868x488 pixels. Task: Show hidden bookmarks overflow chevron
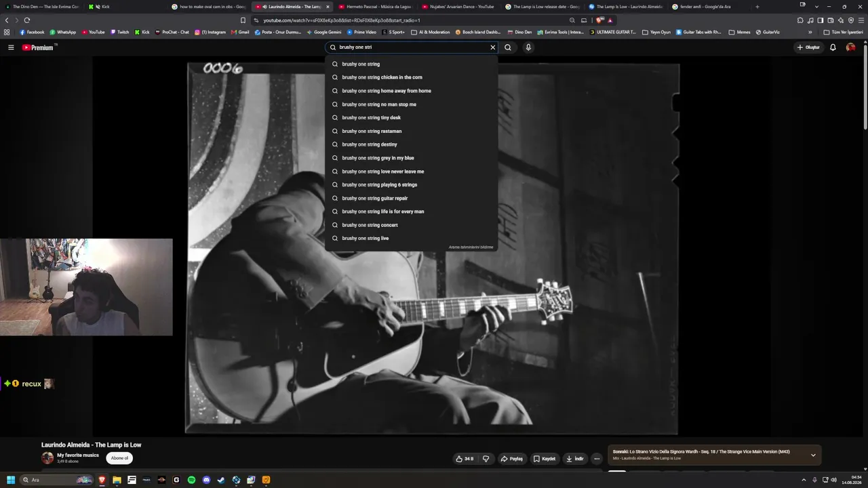(810, 32)
